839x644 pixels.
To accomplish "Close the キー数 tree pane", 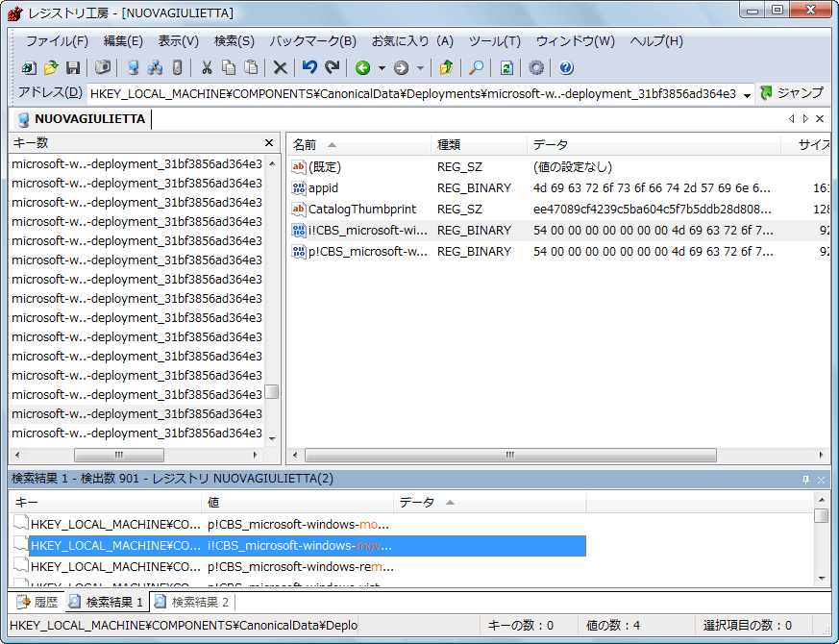I will pos(269,143).
